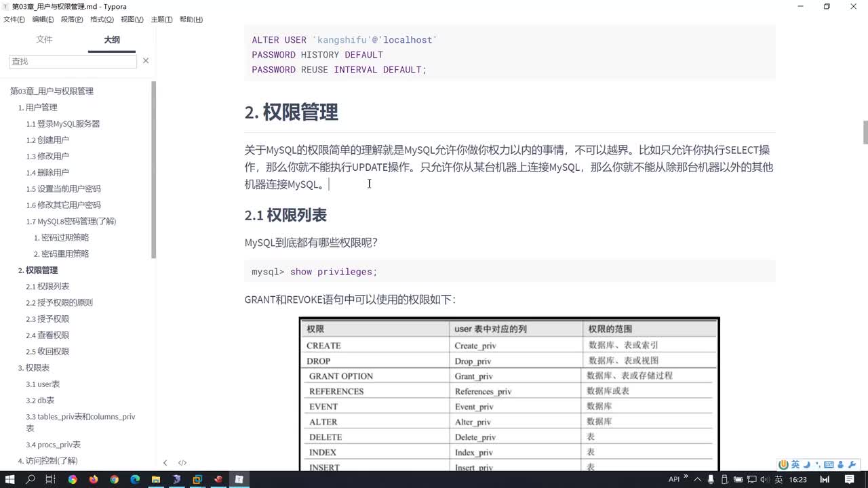Go to outline item 1.4 删除用户
868x488 pixels.
click(47, 172)
